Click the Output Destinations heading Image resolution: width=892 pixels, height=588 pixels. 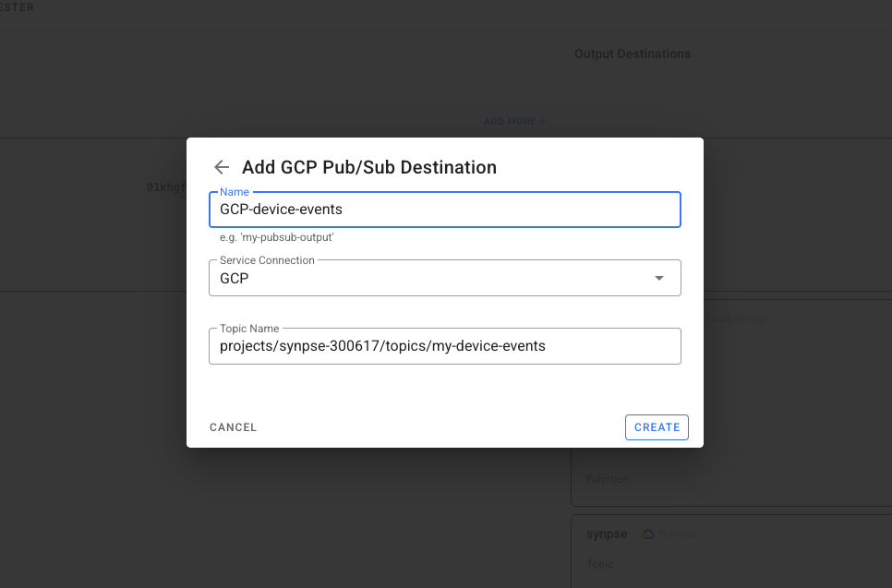click(x=633, y=54)
